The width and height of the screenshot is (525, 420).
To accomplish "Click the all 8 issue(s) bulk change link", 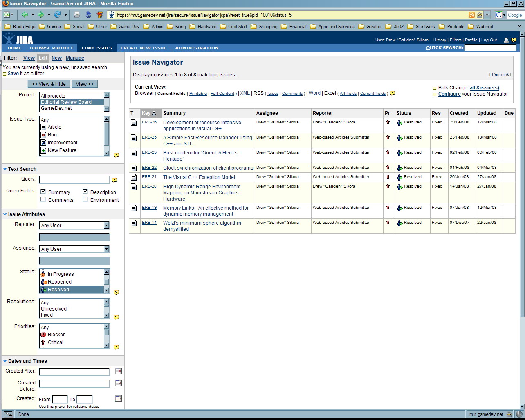I will 485,88.
